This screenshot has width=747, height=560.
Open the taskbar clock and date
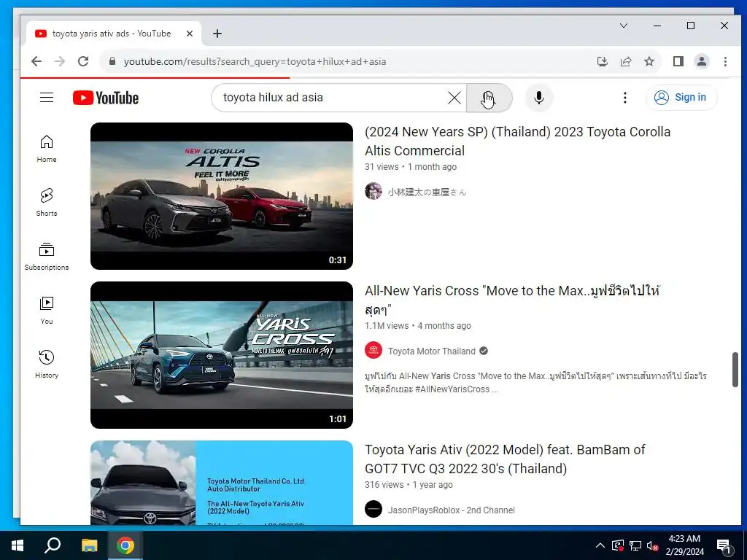(x=684, y=545)
